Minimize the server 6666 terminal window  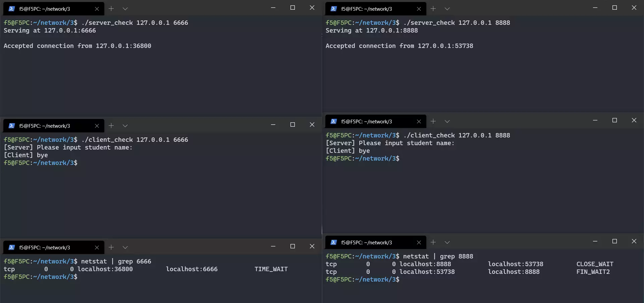tap(273, 8)
